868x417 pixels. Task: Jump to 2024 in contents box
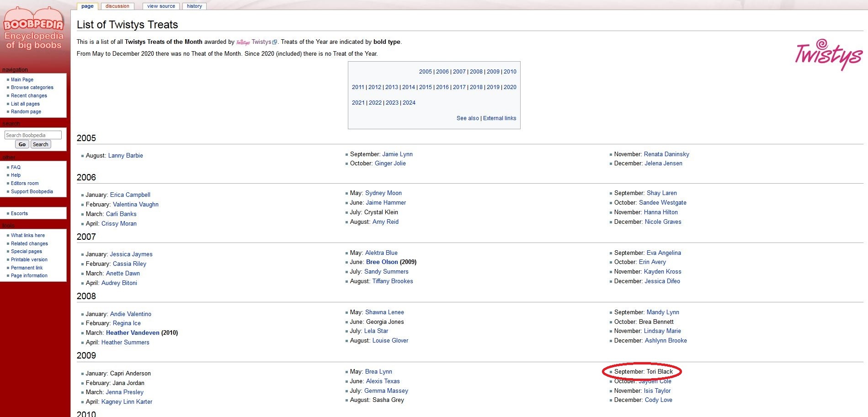409,103
